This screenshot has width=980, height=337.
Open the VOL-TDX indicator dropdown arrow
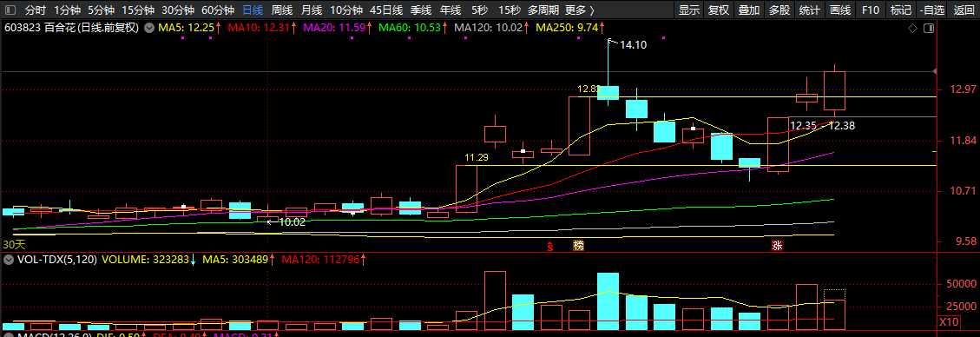(x=8, y=259)
